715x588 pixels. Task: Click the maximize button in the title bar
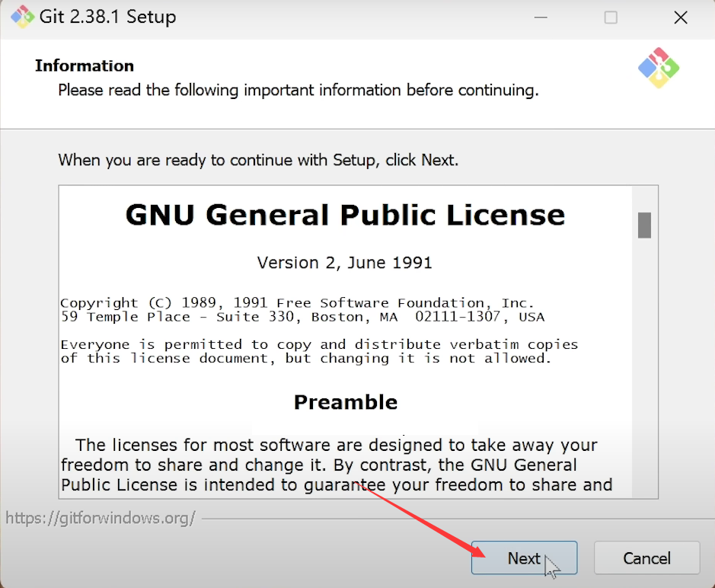611,17
